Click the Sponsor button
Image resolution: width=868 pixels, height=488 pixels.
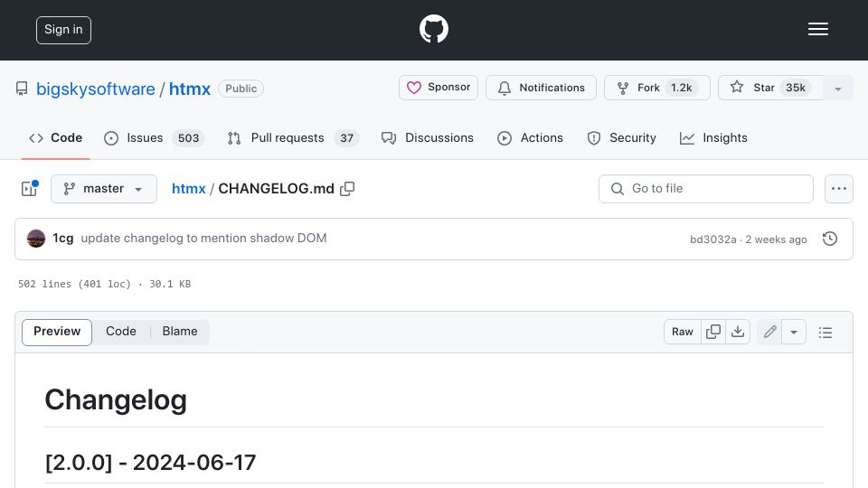click(439, 88)
